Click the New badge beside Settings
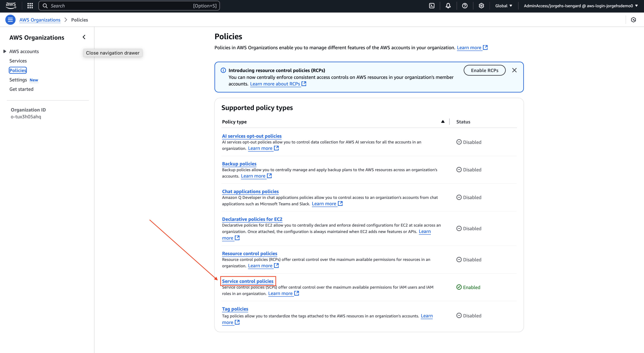 click(x=34, y=80)
